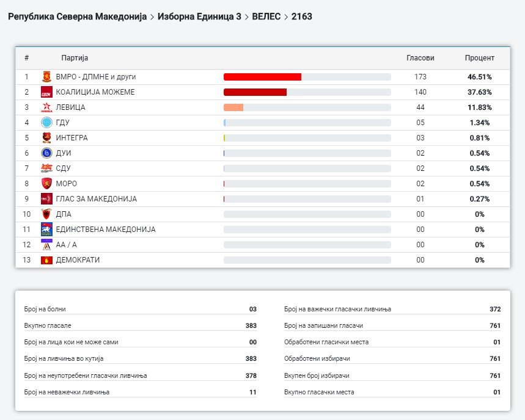Go to Изборна Единица 3 breadcrumb
Viewport: 525px width, 420px height.
coord(199,16)
